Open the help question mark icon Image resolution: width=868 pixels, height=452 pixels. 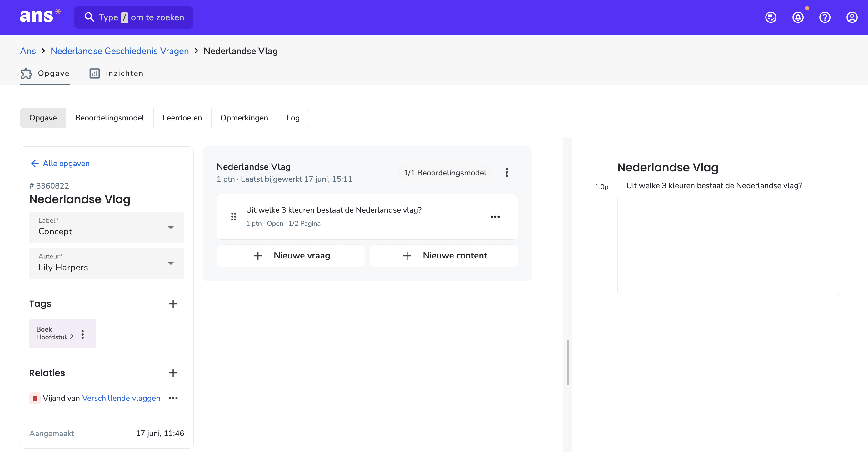[825, 17]
